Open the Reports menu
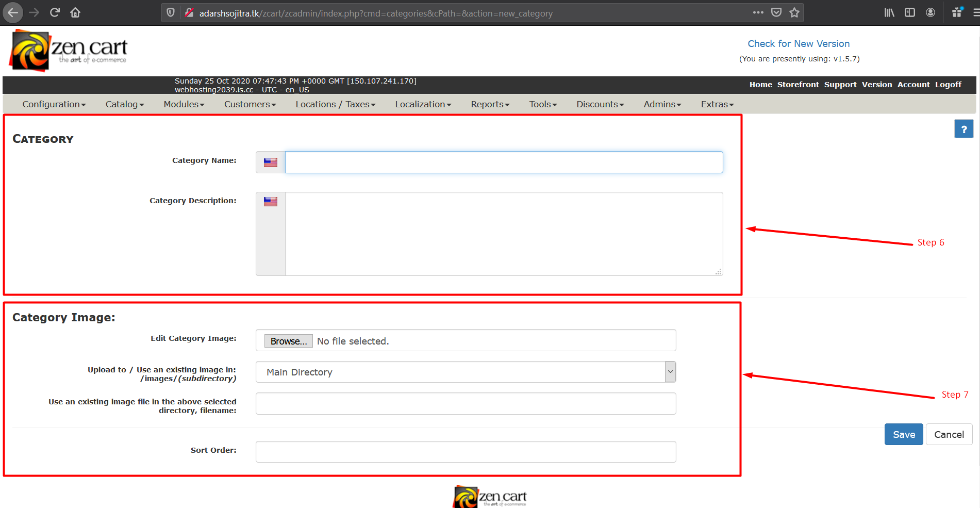 tap(490, 104)
